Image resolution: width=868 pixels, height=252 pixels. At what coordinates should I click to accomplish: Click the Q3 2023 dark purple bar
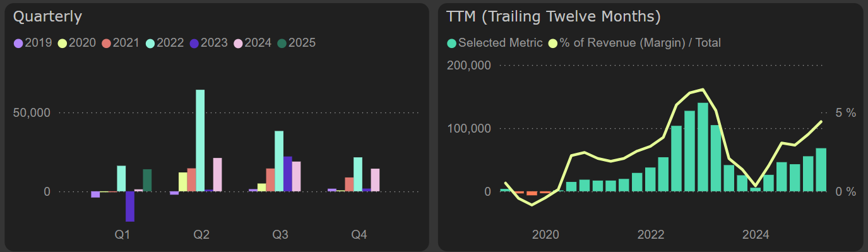pos(288,174)
